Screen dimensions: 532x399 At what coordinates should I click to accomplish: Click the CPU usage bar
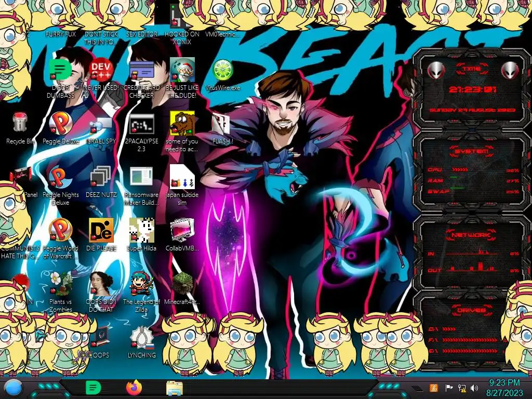[x=460, y=169]
